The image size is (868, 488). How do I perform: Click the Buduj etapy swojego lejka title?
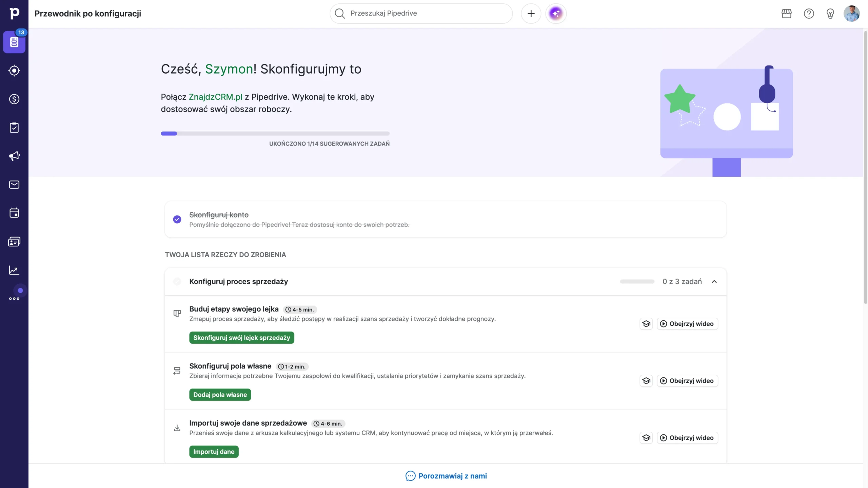coord(234,309)
